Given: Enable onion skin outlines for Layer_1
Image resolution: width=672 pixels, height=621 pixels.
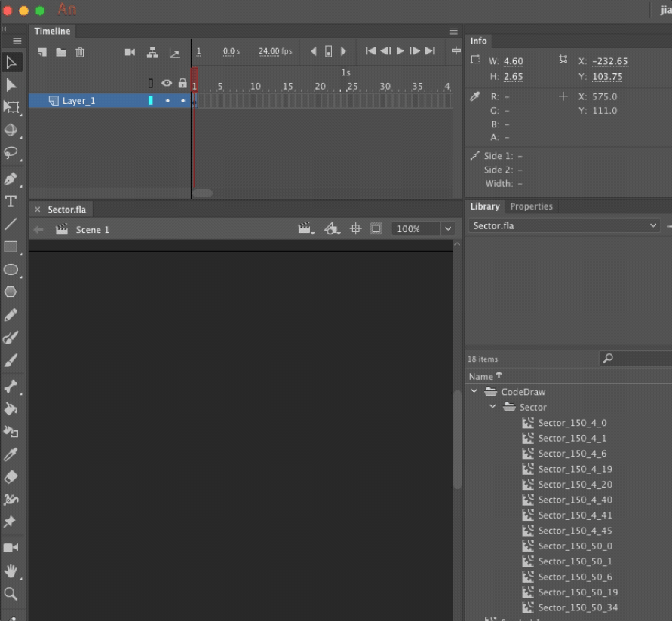Looking at the screenshot, I should (x=150, y=100).
